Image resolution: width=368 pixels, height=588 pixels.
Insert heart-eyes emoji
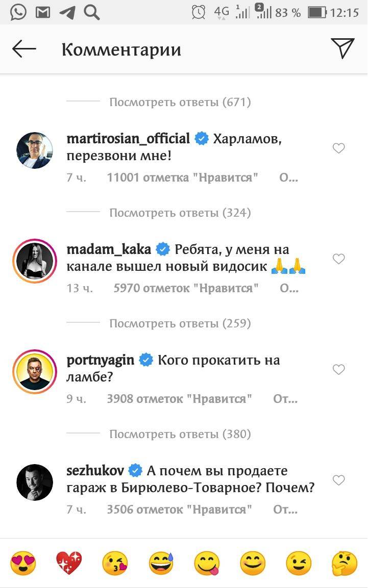tap(23, 564)
